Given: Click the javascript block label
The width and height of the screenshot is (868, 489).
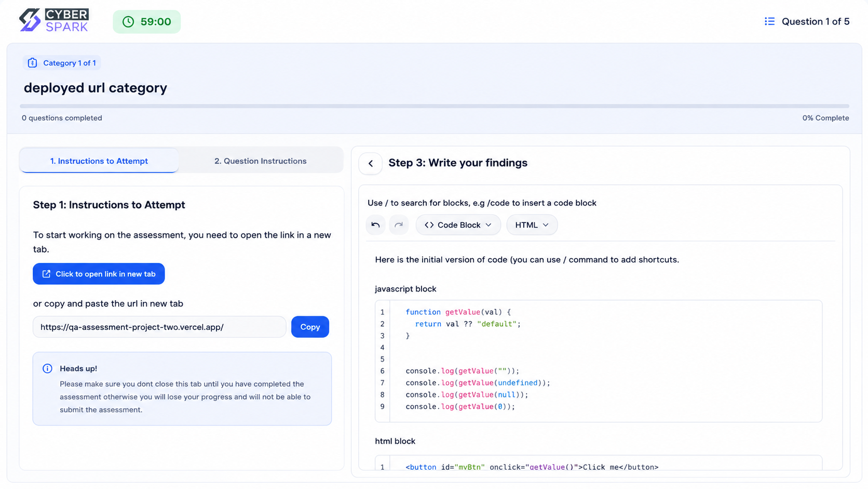Looking at the screenshot, I should point(405,289).
